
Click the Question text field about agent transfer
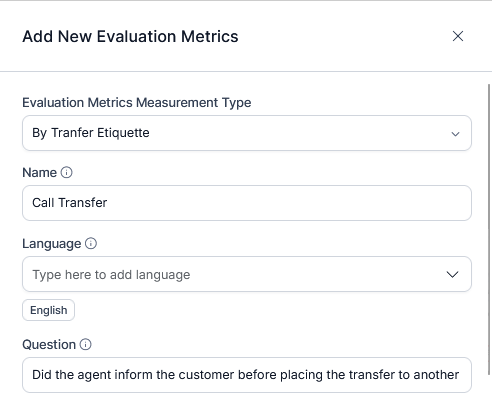point(247,375)
